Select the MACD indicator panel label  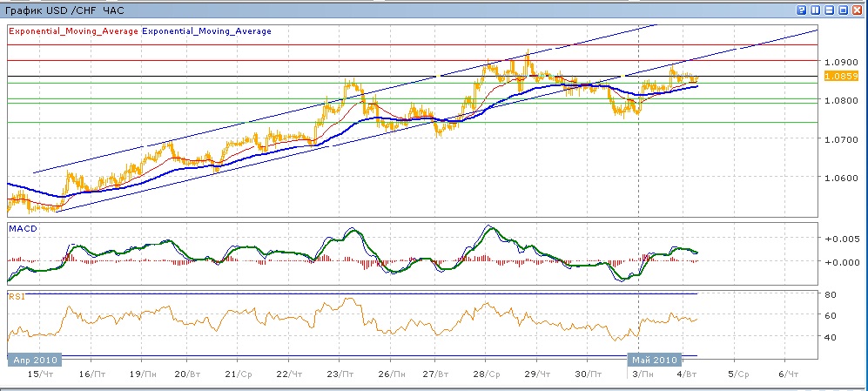pos(22,228)
